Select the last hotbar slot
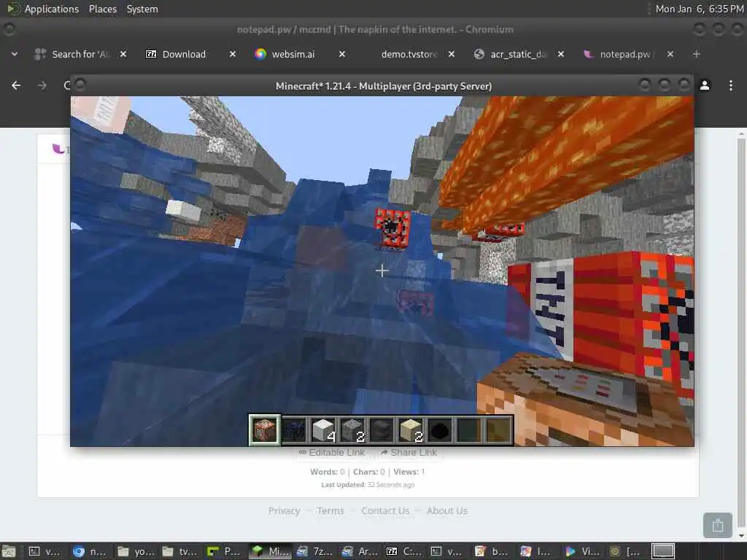 (498, 430)
